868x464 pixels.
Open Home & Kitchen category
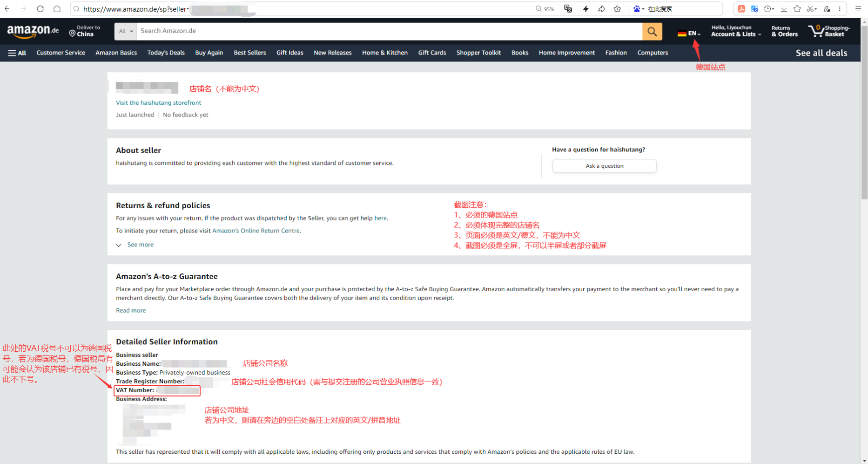click(x=384, y=53)
